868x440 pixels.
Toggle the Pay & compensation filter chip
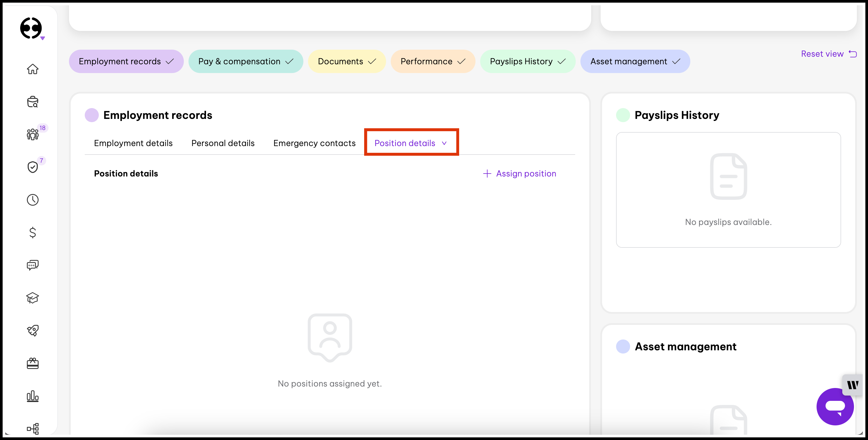[245, 61]
